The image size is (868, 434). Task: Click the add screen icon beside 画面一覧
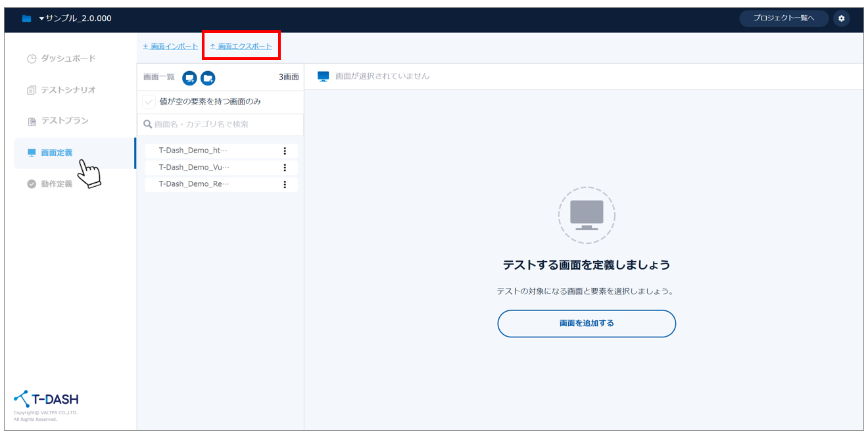pyautogui.click(x=189, y=78)
